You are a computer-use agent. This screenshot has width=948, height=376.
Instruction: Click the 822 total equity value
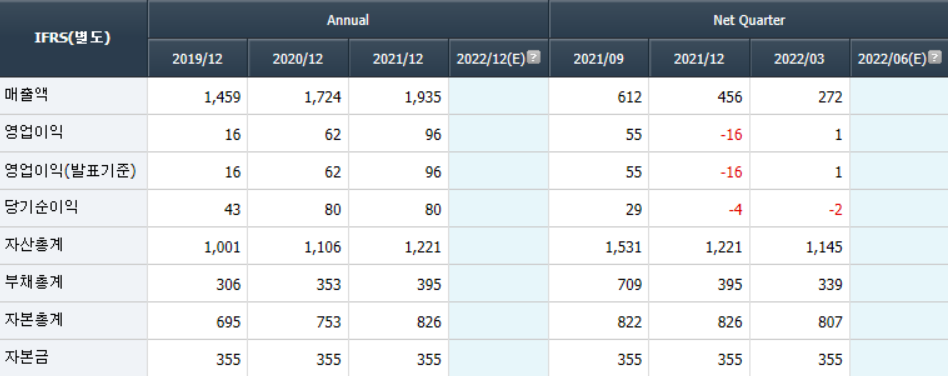630,322
